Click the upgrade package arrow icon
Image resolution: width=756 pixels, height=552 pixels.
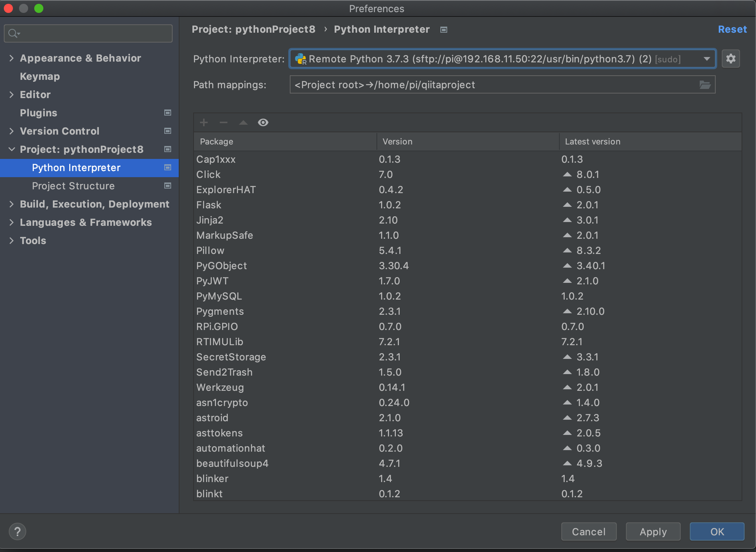pyautogui.click(x=243, y=122)
